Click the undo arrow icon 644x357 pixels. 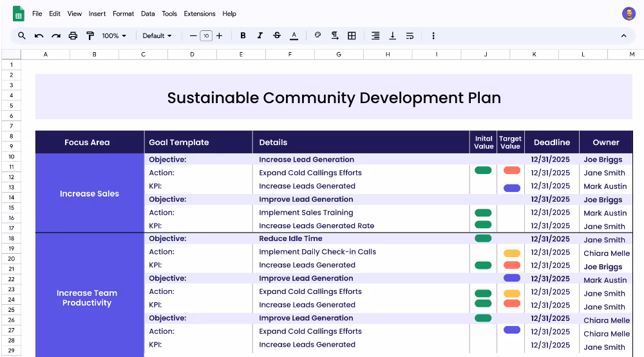pos(39,36)
